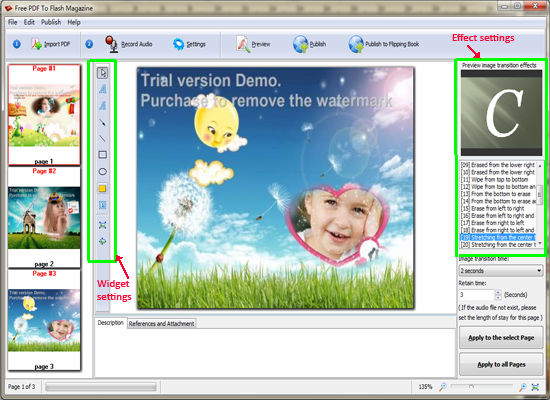Open the Publish menu
Screen dimensions: 550x400
click(51, 22)
